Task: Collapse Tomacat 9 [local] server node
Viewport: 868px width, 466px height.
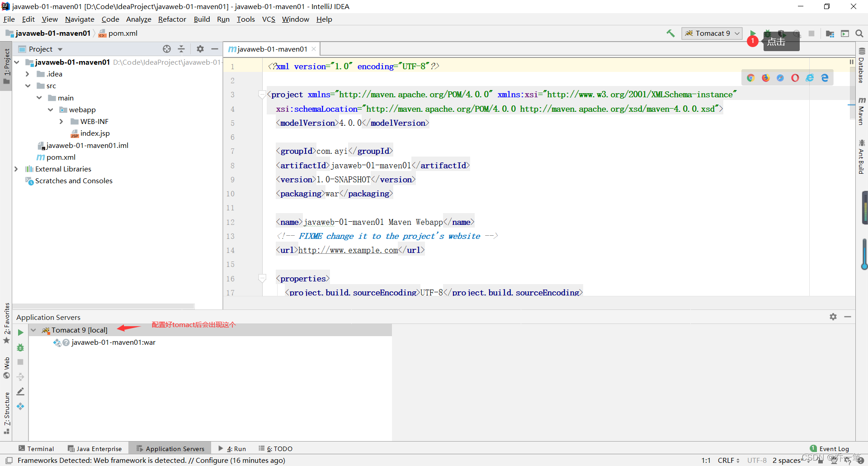Action: (33, 330)
